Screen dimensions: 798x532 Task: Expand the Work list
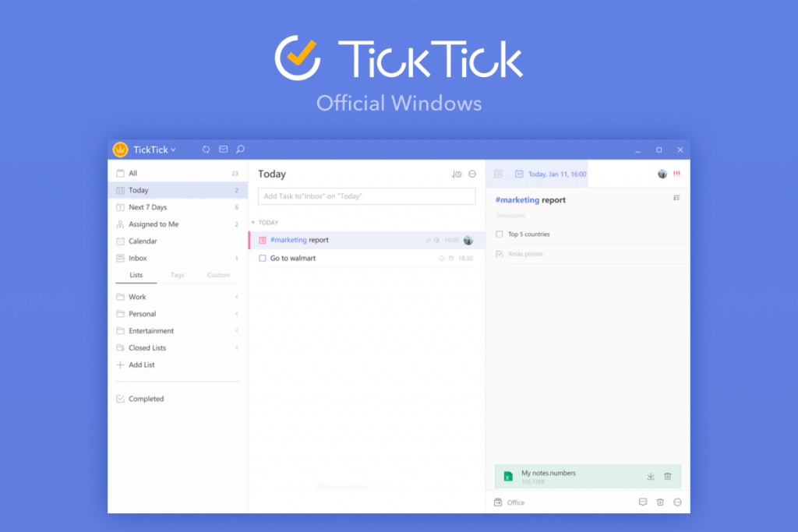(238, 297)
